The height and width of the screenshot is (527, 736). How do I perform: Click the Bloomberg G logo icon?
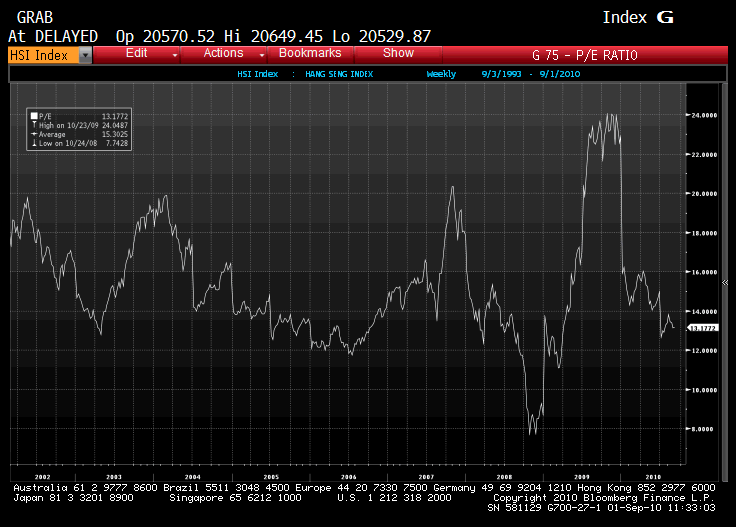[x=665, y=18]
